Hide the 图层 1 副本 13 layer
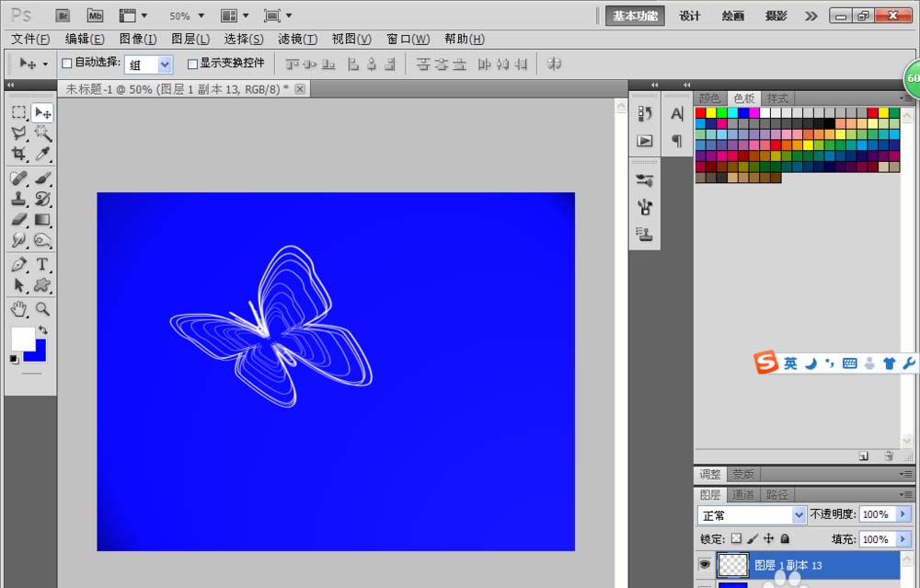The image size is (920, 588). tap(705, 564)
